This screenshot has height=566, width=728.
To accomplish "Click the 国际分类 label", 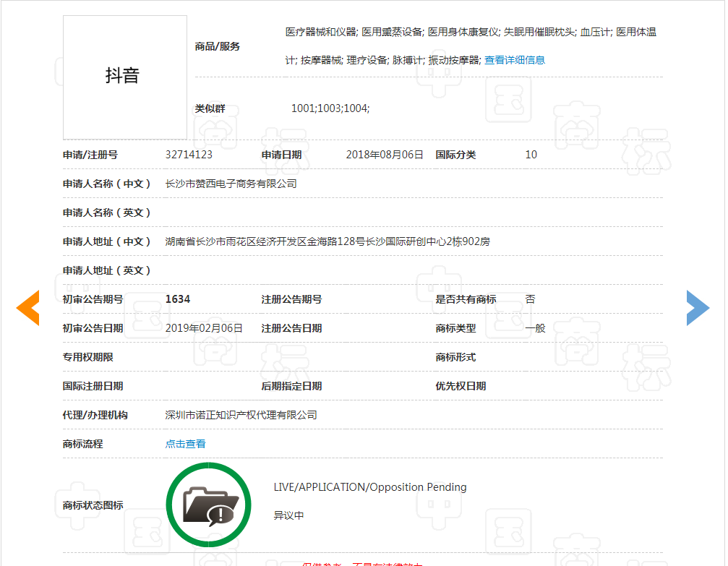I will click(x=455, y=155).
